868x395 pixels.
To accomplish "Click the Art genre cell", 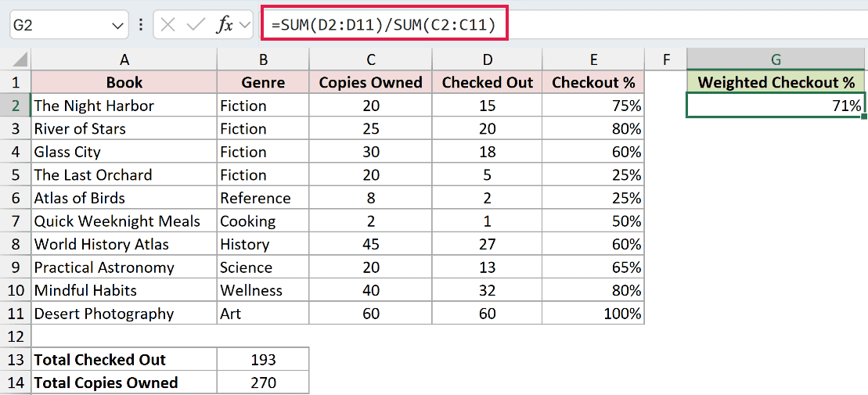I will [263, 314].
